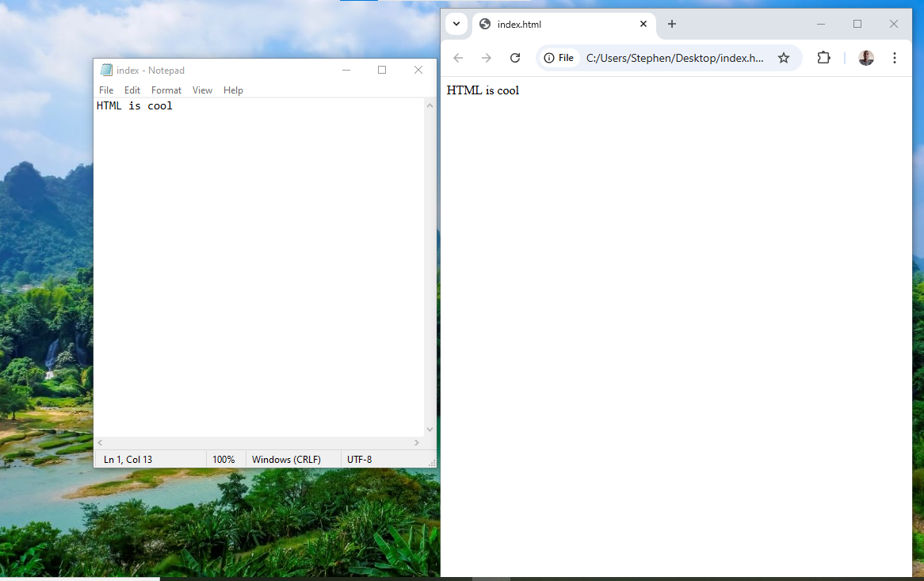Viewport: 924px width, 581px height.
Task: Click the UTF-8 encoding status entry
Action: click(360, 460)
